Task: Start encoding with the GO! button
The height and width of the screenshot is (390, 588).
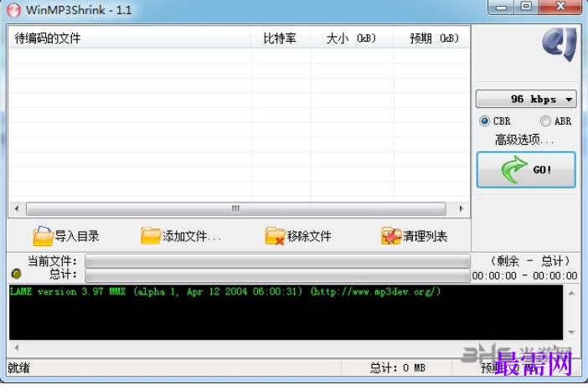Action: pos(526,170)
